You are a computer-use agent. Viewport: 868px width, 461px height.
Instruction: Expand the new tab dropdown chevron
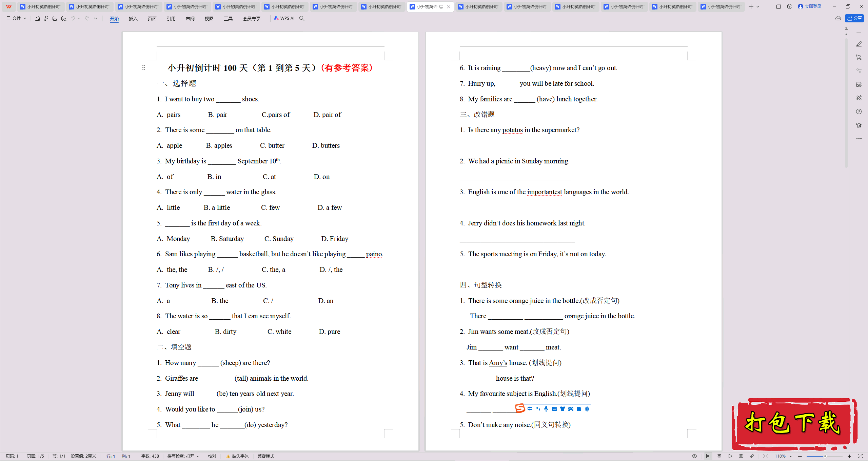pos(758,7)
